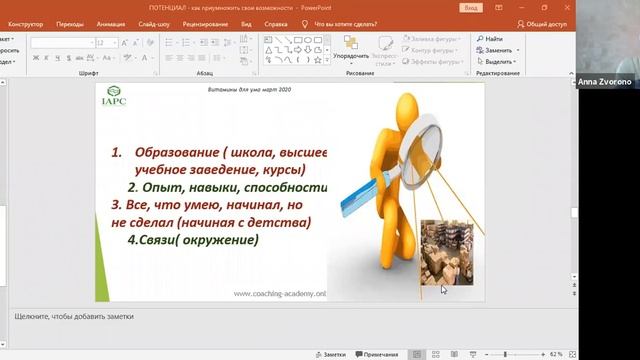The height and width of the screenshot is (360, 640).
Task: Start slide show from status bar
Action: (x=473, y=354)
